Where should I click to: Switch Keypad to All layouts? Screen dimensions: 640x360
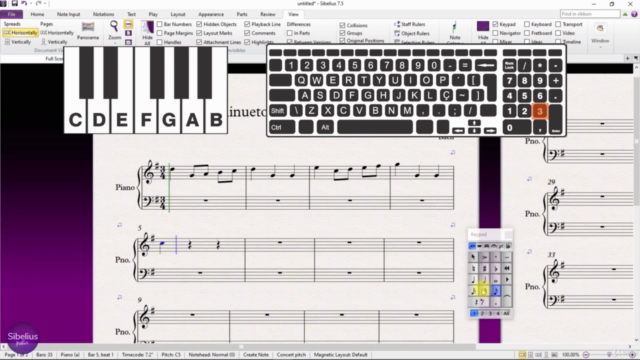(x=506, y=313)
